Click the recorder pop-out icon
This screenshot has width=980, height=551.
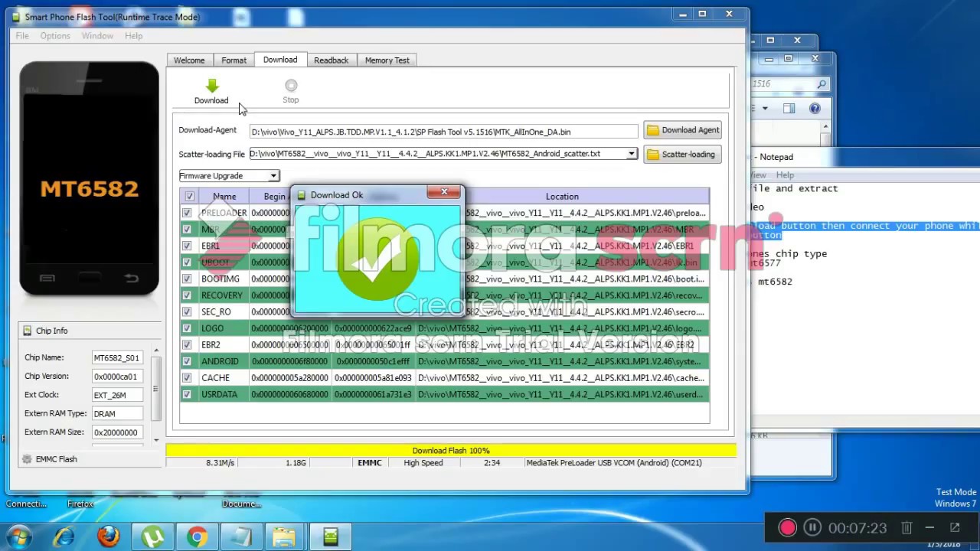[955, 527]
